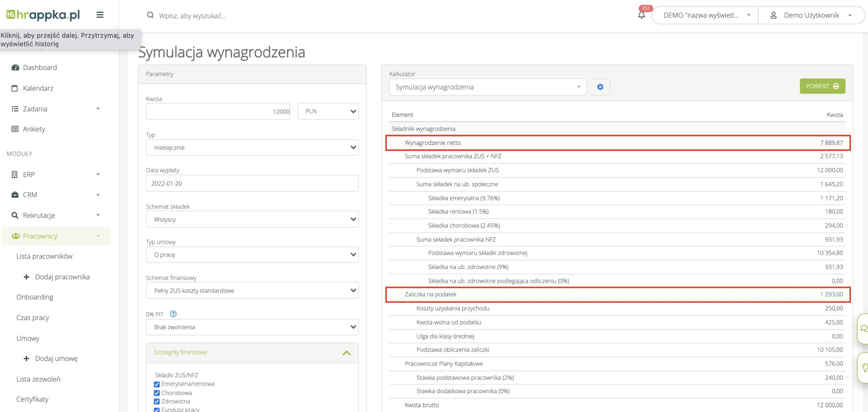
Task: Toggle the Chorobowa checkbox
Action: pyautogui.click(x=157, y=393)
